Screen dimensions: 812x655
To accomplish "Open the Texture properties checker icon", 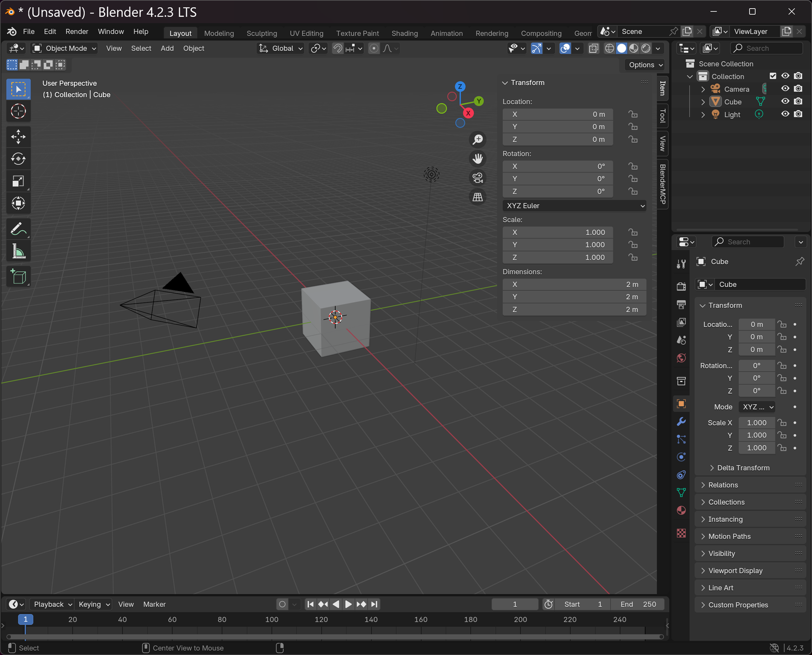I will 681,533.
